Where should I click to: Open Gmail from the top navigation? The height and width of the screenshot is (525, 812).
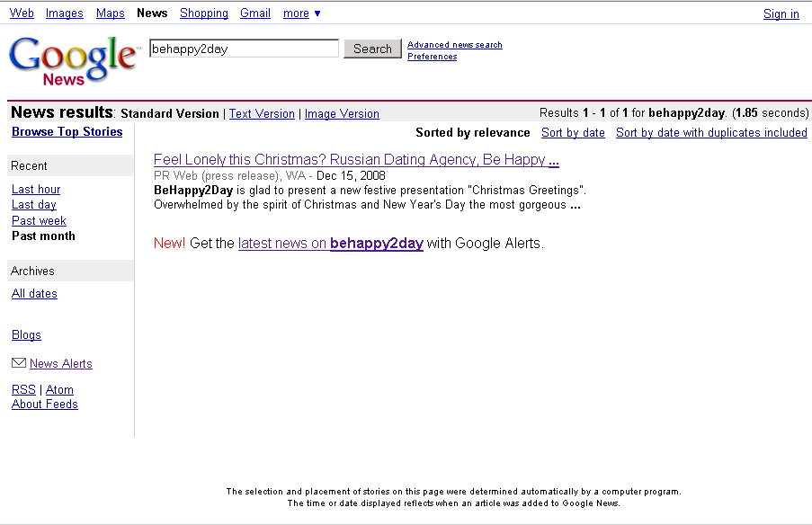[255, 13]
